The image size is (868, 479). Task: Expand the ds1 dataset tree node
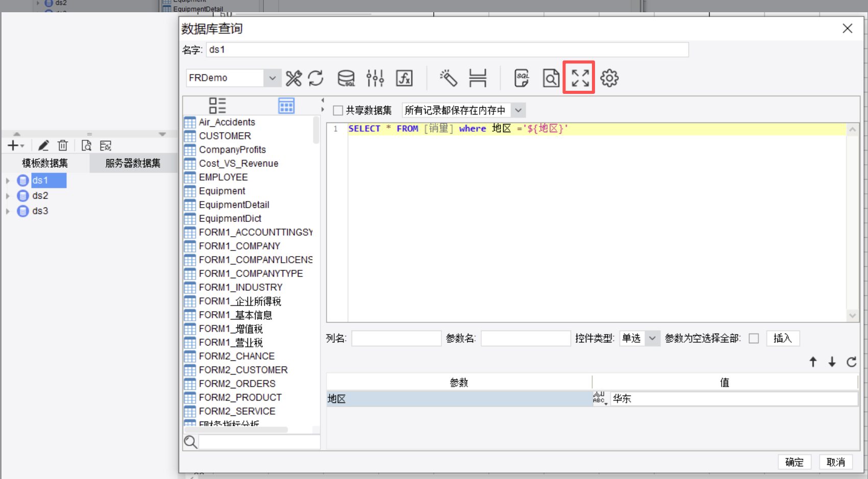(x=8, y=181)
